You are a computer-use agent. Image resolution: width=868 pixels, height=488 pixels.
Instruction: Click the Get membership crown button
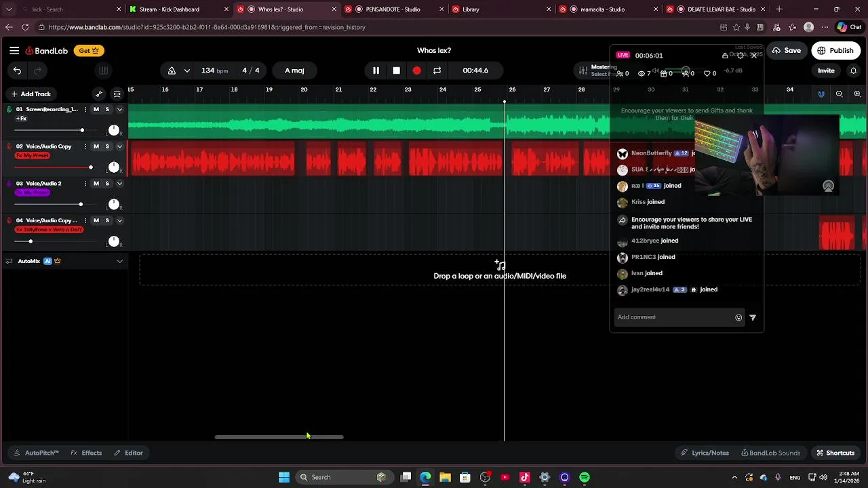(x=89, y=51)
